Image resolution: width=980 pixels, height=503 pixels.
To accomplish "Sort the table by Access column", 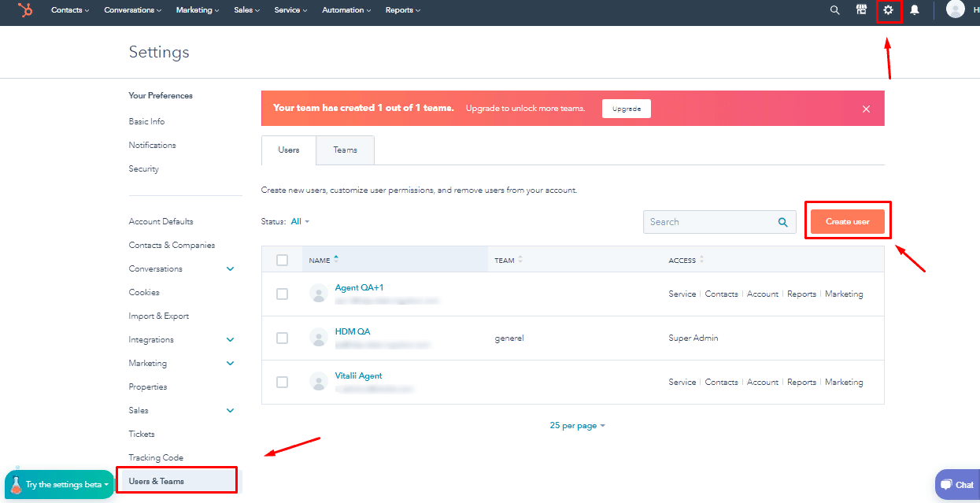I will click(686, 260).
